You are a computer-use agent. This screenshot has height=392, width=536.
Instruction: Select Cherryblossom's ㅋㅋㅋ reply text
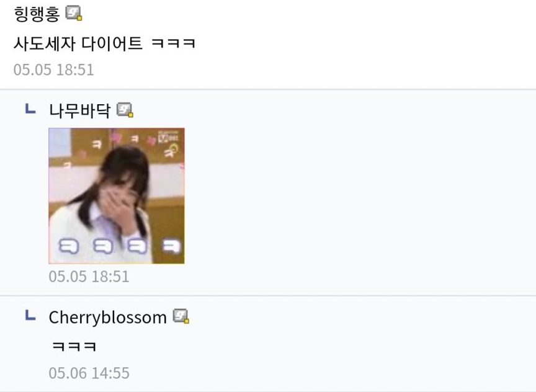[74, 347]
